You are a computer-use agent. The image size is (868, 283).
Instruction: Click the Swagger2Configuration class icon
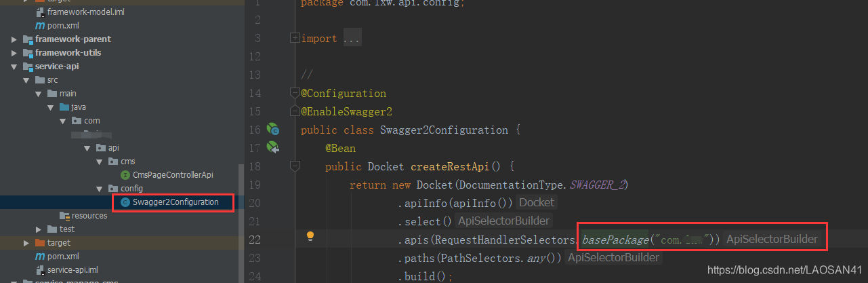125,202
